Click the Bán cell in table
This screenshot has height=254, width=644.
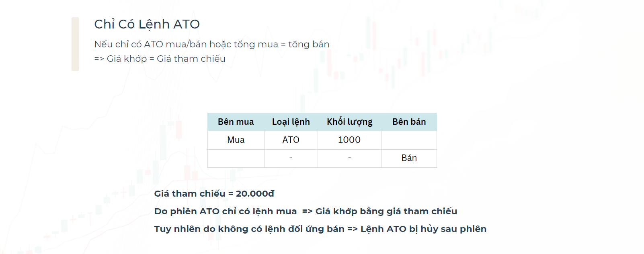click(409, 158)
